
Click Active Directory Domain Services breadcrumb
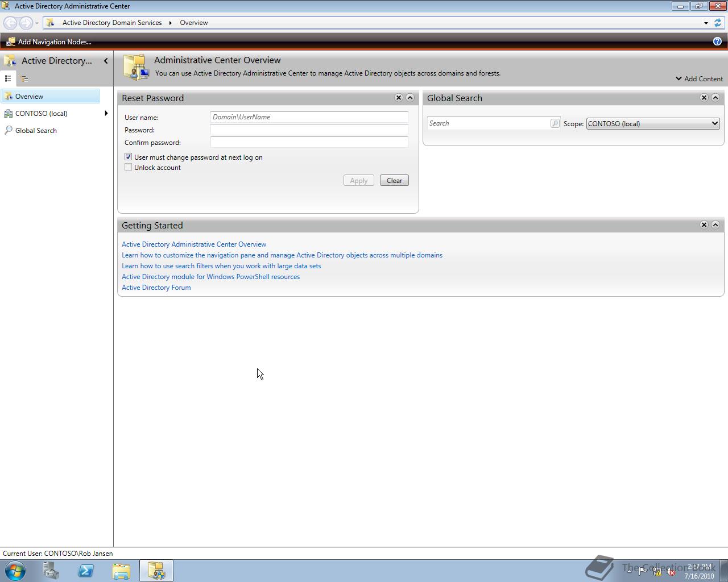[x=112, y=23]
